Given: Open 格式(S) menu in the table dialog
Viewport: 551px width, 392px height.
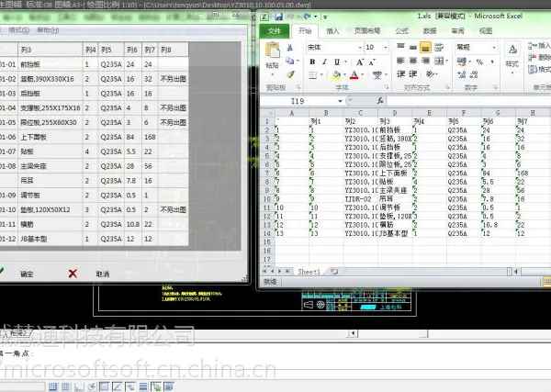Looking at the screenshot, I should point(19,30).
